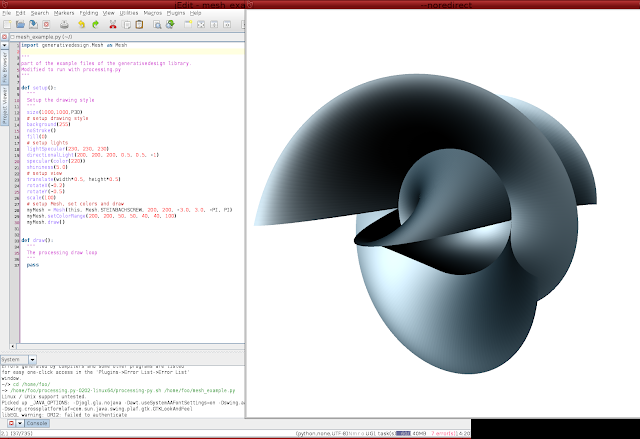
Task: Click the Close Buffer red X toolbar icon
Action: [x=46, y=24]
